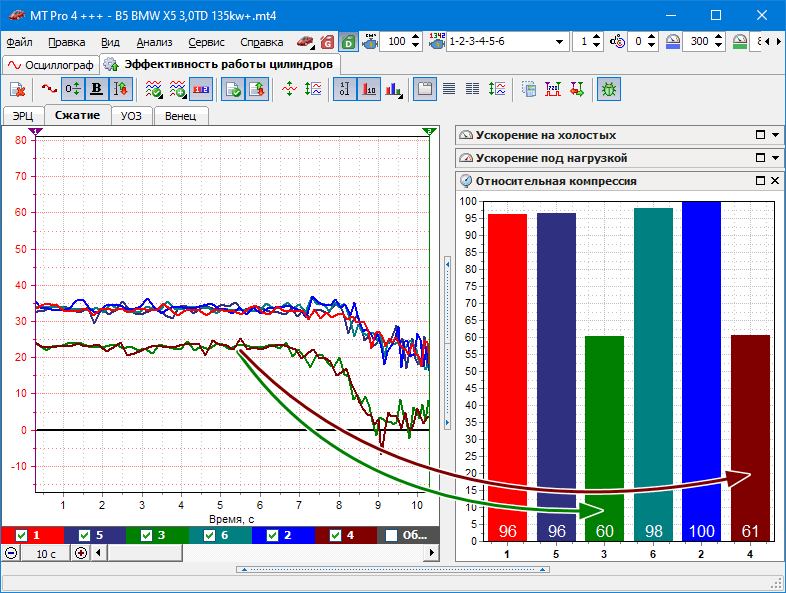Toggle the 1-0 vertical scale button
Screen dimensions: 786x593
pos(345,89)
